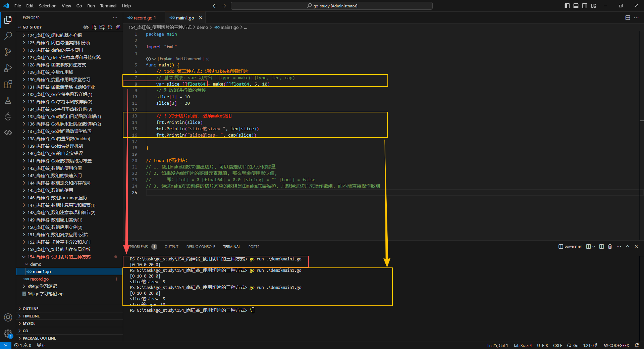This screenshot has width=644, height=349.
Task: Click the New File icon in Explorer
Action: 94,27
